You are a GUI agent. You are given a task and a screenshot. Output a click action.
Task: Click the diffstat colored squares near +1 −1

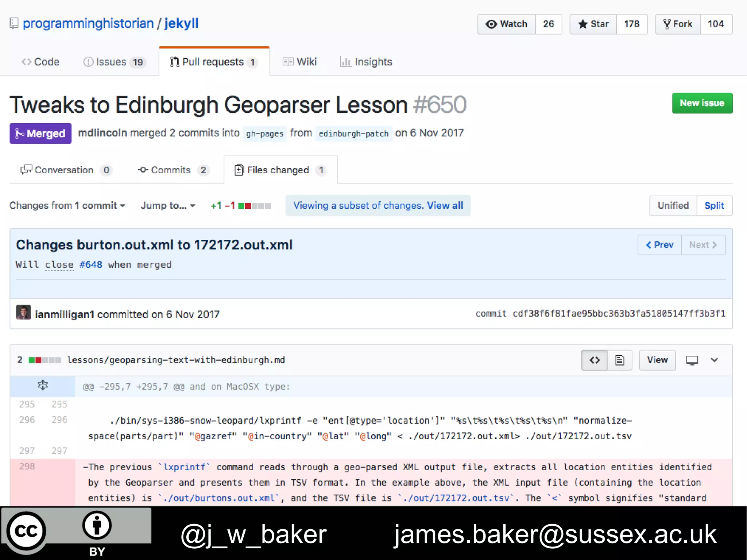click(x=255, y=206)
